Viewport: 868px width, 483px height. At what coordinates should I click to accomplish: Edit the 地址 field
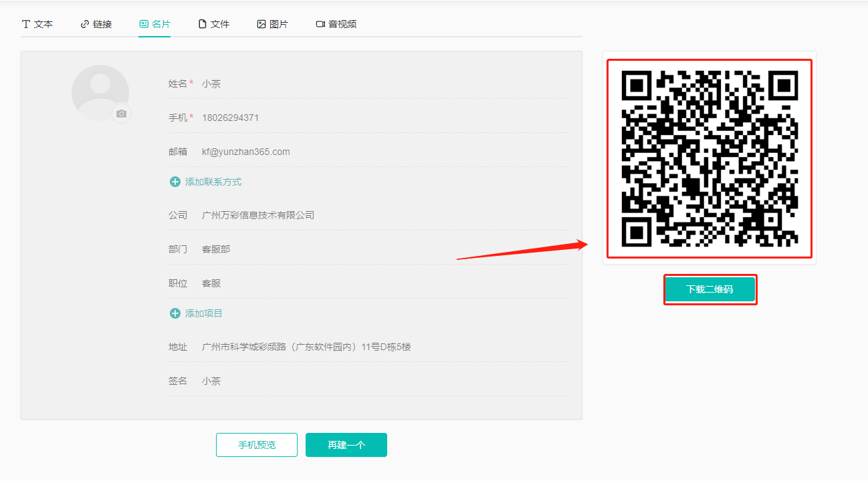click(385, 347)
